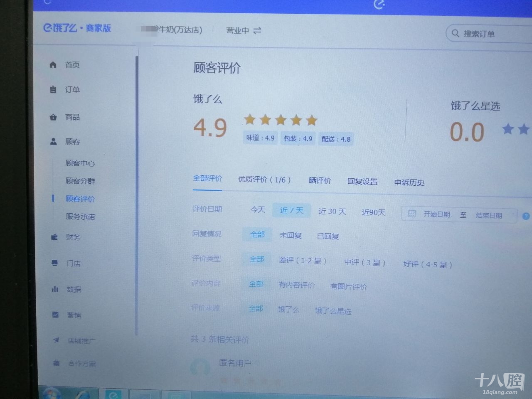Switch to the 全部评价 tab
The image size is (532, 399).
tap(207, 178)
